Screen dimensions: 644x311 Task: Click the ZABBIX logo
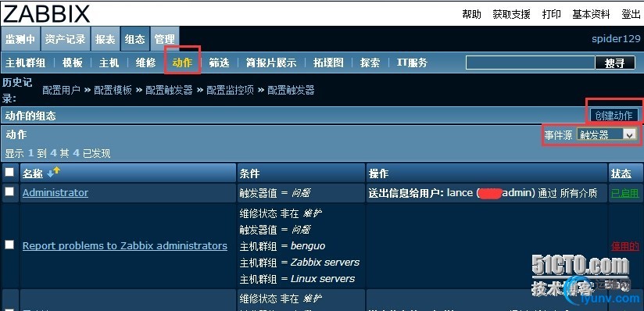pos(46,13)
